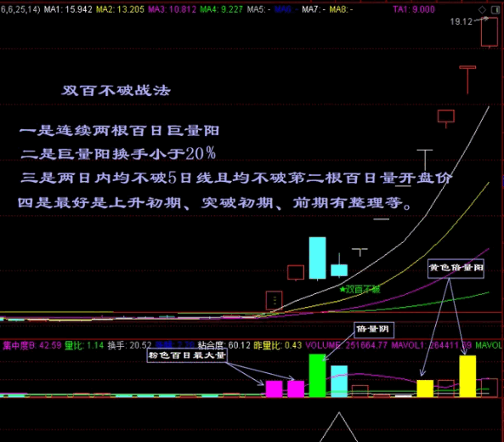Select the red T-shaped candle near the top
504x442 pixels.
467,80
